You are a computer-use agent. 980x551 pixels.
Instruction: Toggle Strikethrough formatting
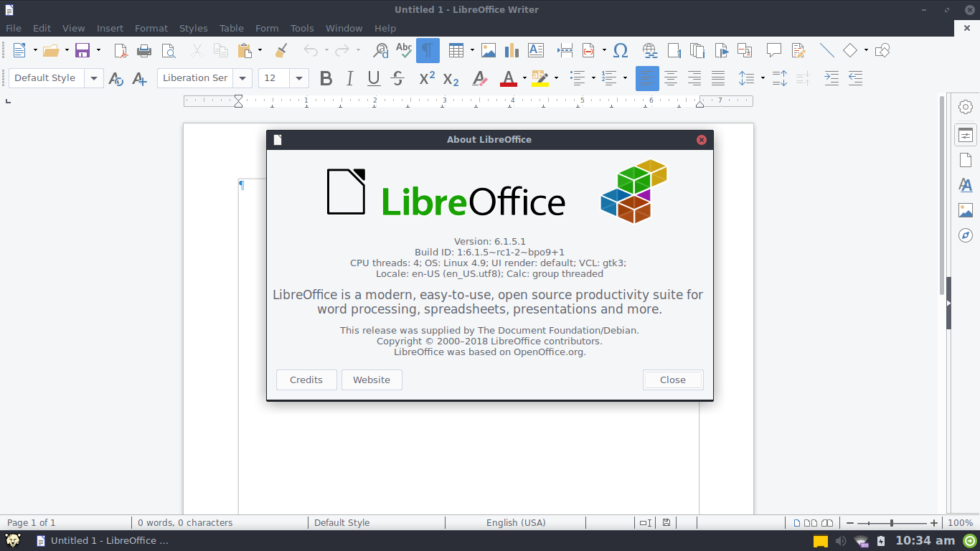397,78
